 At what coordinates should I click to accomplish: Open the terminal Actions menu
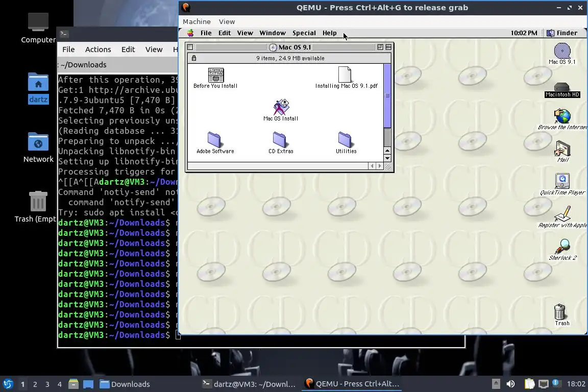[98, 50]
